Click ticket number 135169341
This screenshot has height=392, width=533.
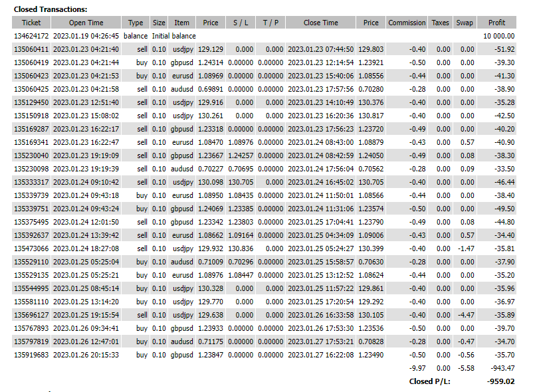[x=31, y=142]
